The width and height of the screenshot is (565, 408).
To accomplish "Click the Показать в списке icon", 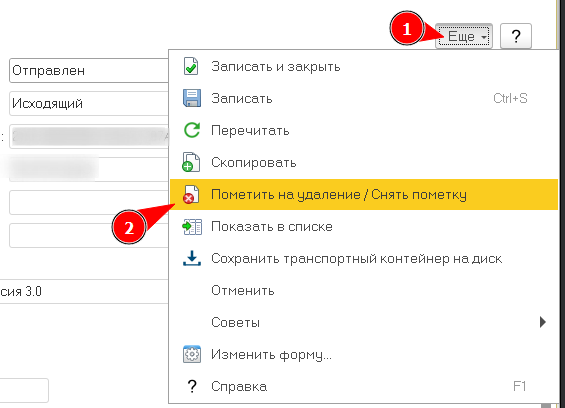I will (x=192, y=227).
